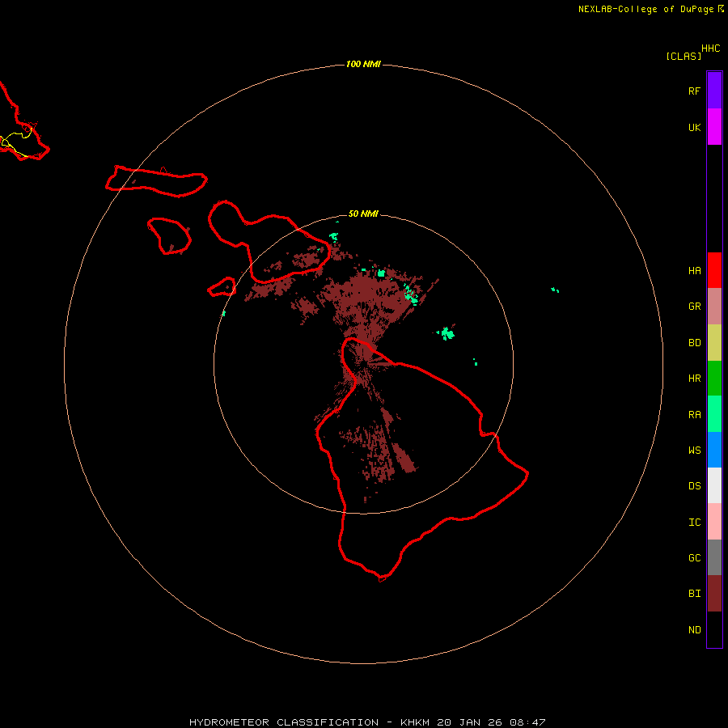The height and width of the screenshot is (728, 728).
Task: Click the HA red legend swatch
Action: 714,270
